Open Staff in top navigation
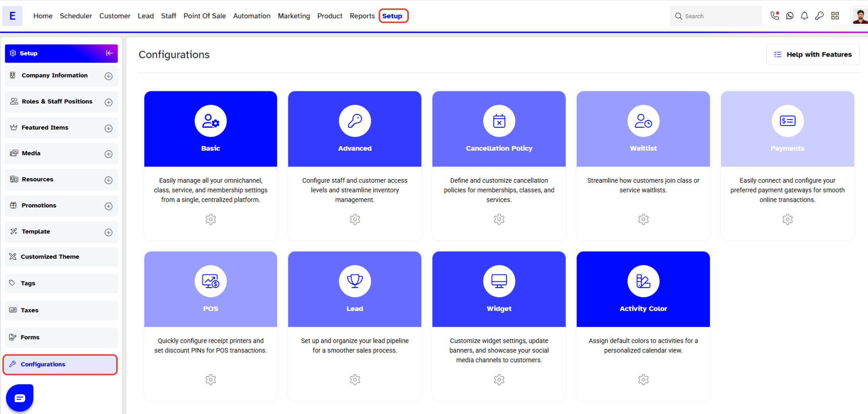868x414 pixels. click(168, 16)
